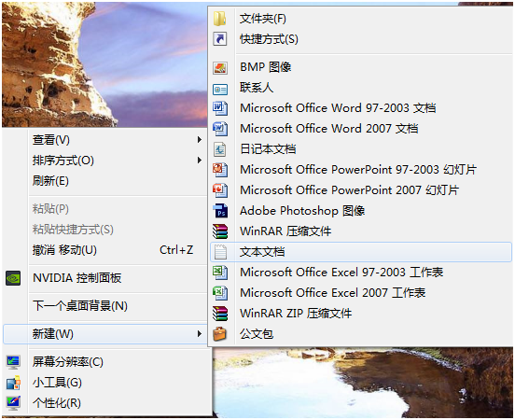
Task: Choose 刷新(E) to refresh the desktop
Action: point(105,181)
